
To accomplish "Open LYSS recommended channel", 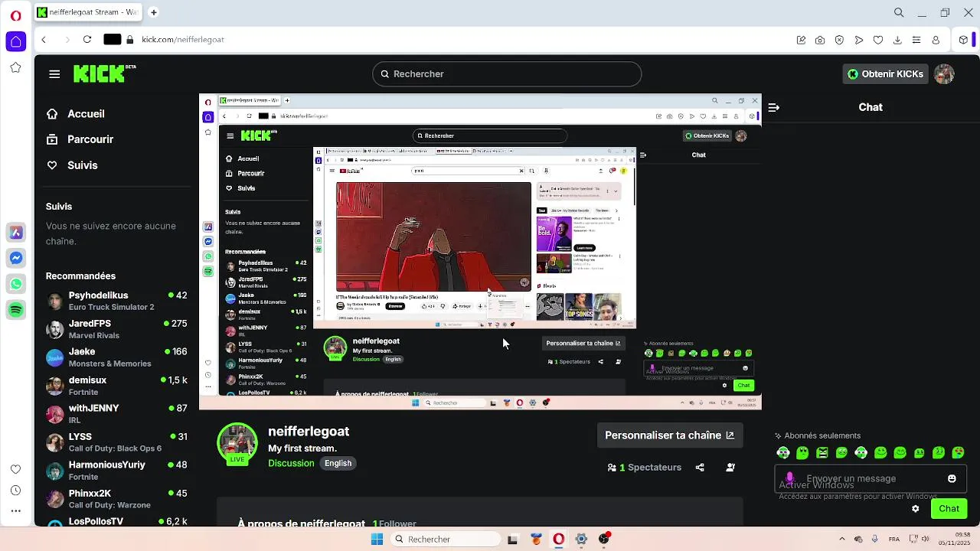I will [116, 442].
